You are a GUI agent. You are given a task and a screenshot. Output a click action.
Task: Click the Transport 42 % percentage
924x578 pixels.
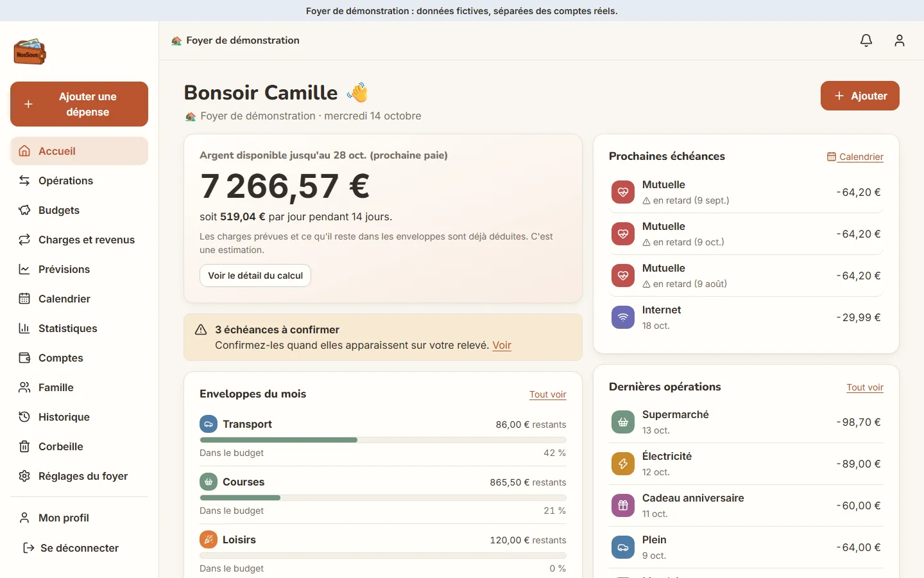[x=554, y=453]
